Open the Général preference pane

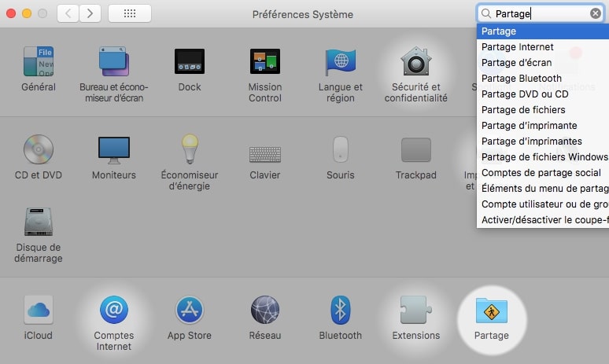coord(38,69)
